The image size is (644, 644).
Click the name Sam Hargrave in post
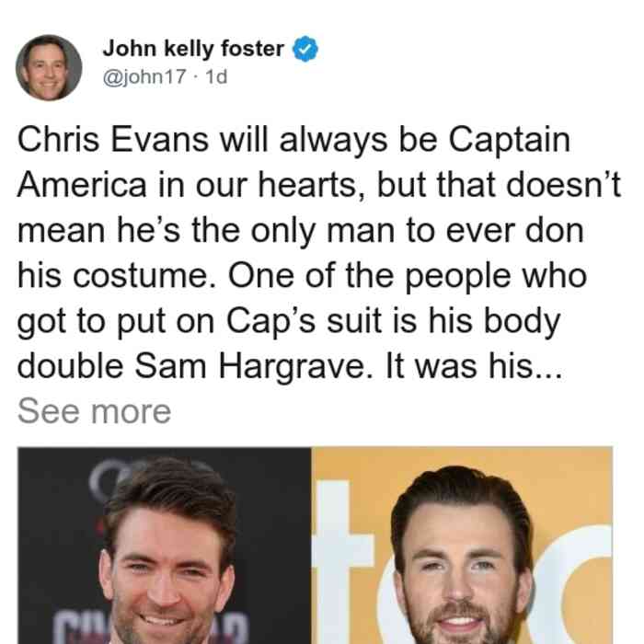coord(249,366)
